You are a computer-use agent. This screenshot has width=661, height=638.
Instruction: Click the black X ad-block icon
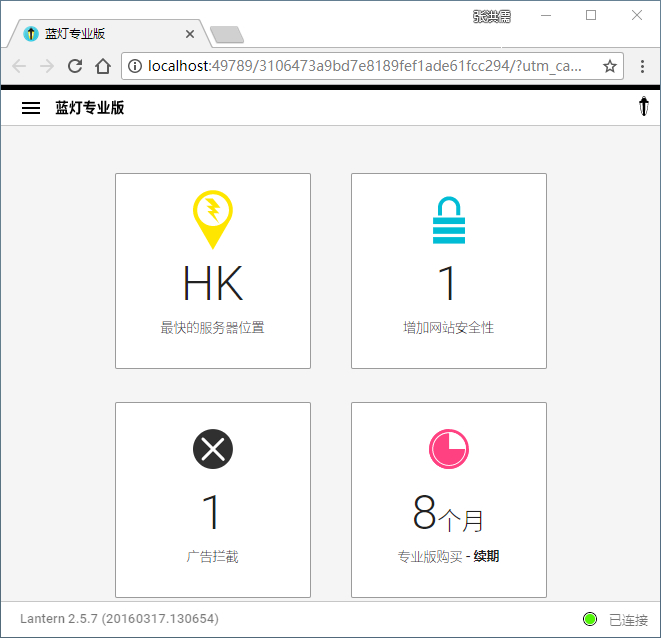coord(213,449)
